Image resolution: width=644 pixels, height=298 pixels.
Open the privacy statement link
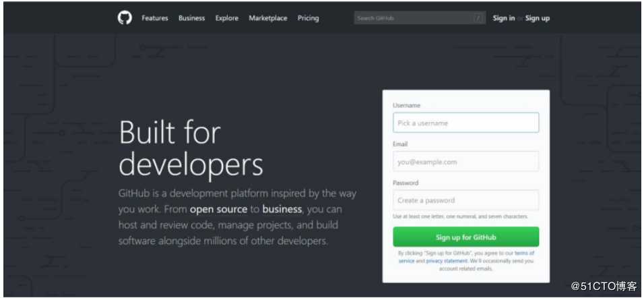(447, 261)
